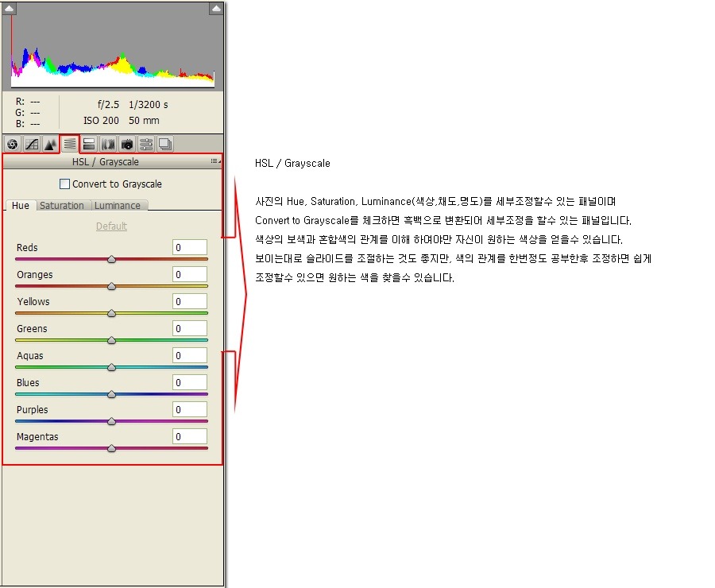715x588 pixels.
Task: Click the Yellows hue slider handle
Action: coord(111,313)
